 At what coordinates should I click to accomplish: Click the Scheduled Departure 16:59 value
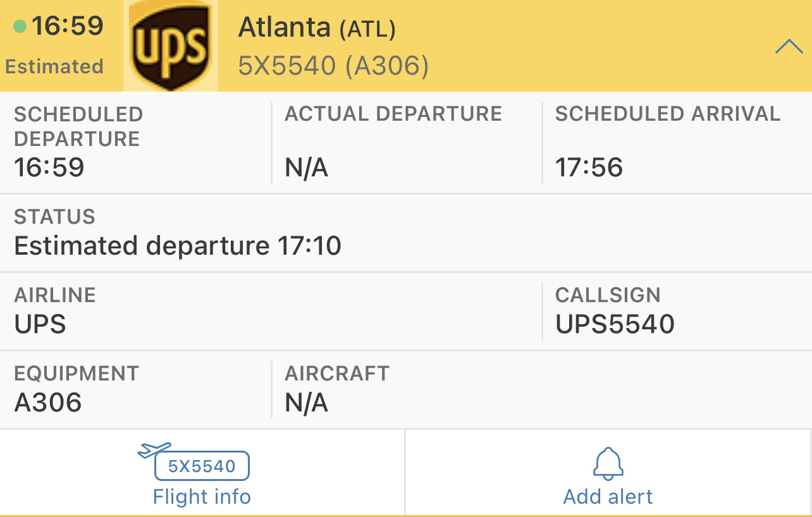coord(49,167)
